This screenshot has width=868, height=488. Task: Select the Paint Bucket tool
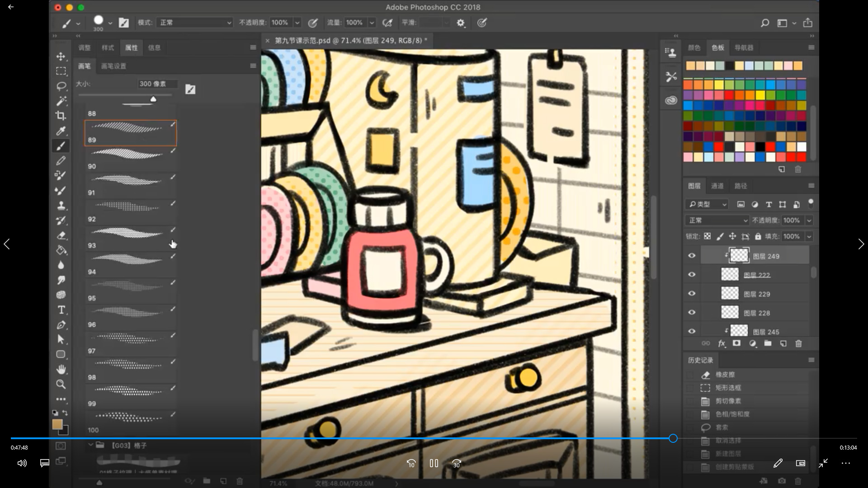coord(61,250)
